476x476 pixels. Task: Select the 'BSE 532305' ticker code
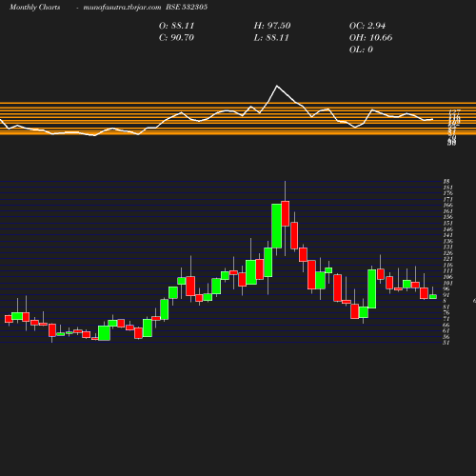187,8
